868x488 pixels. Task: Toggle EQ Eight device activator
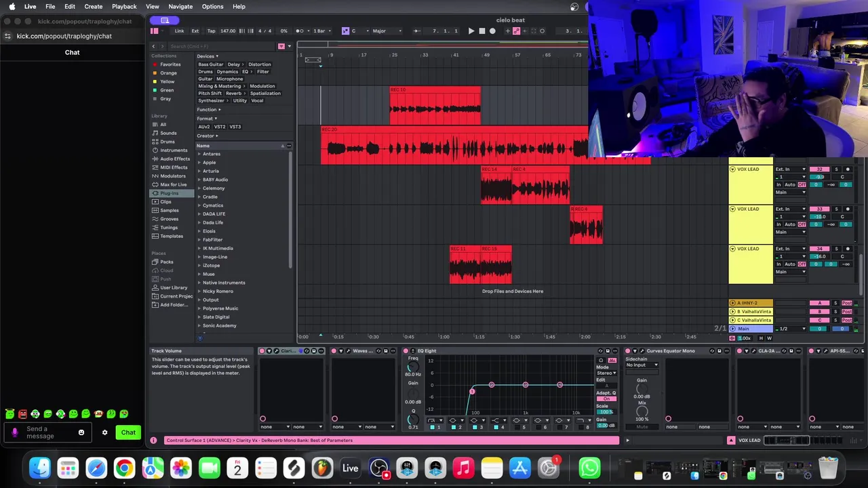pos(406,351)
